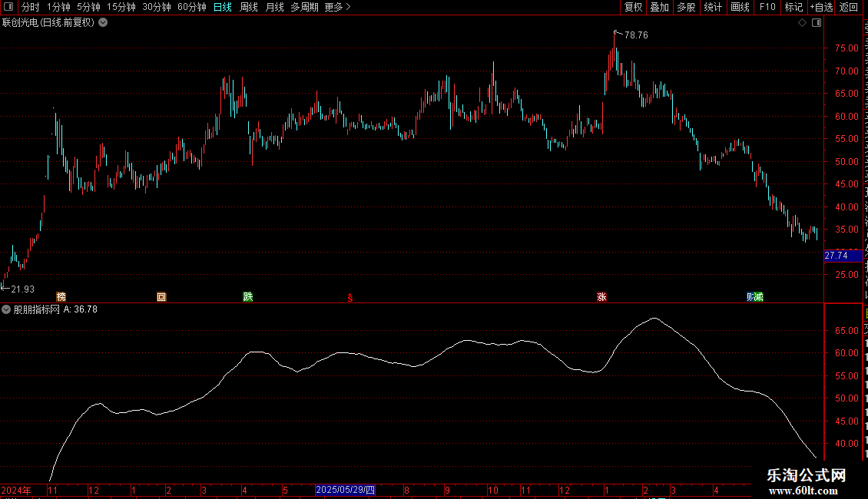The height and width of the screenshot is (499, 868).
Task: Click the diamond icon above the chart
Action: click(802, 23)
